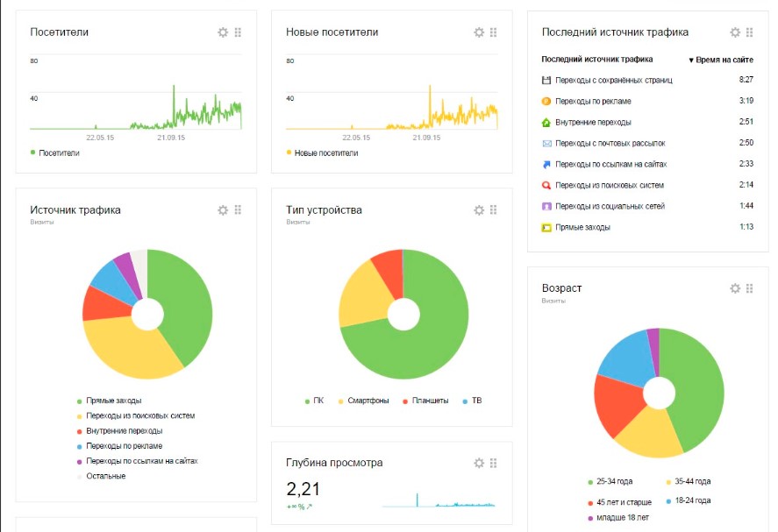Click the envelope mail traffic icon
The height and width of the screenshot is (532, 778).
(x=546, y=143)
